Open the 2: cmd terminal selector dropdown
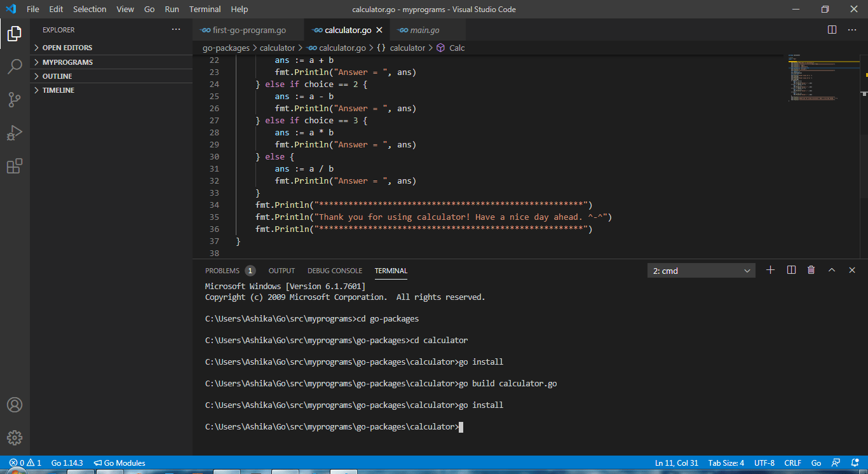The image size is (868, 474). point(699,269)
